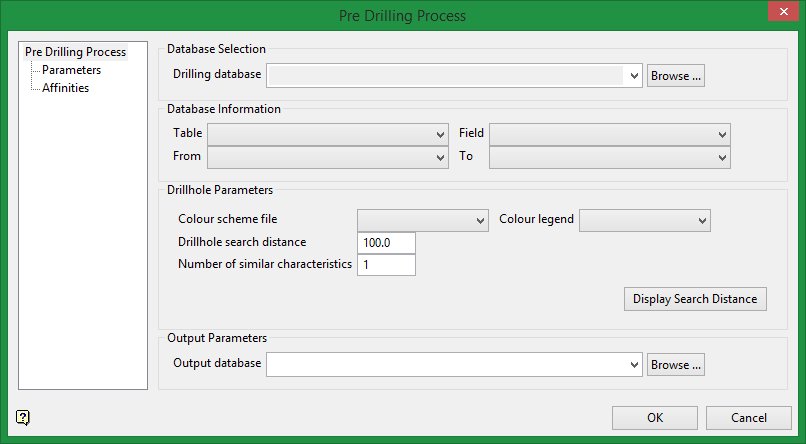
Task: Expand the From dropdown
Action: (x=441, y=157)
